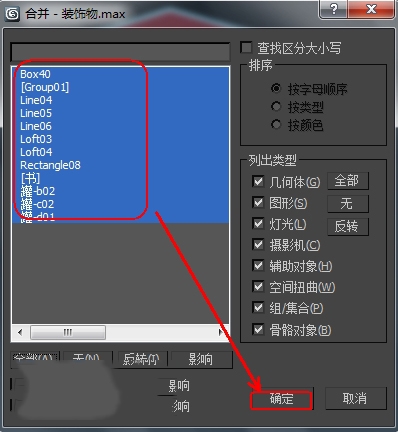The height and width of the screenshot is (432, 398).
Task: Click the list scroll right arrow
Action: 220,332
